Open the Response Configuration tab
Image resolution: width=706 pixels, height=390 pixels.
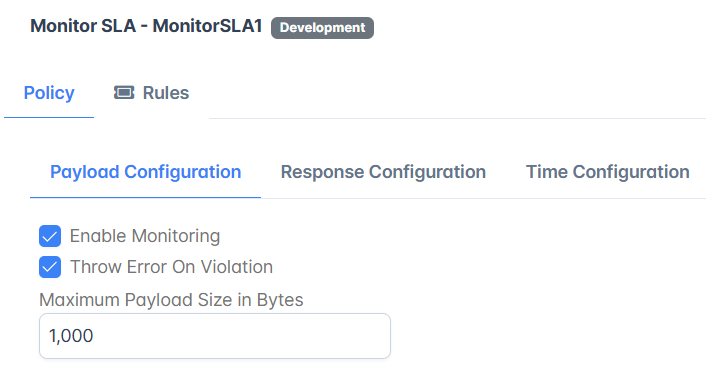point(383,172)
